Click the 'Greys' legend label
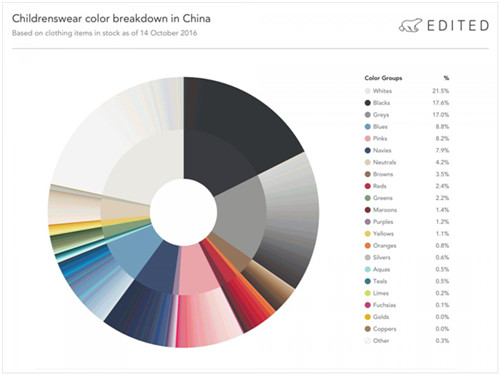 click(x=381, y=115)
